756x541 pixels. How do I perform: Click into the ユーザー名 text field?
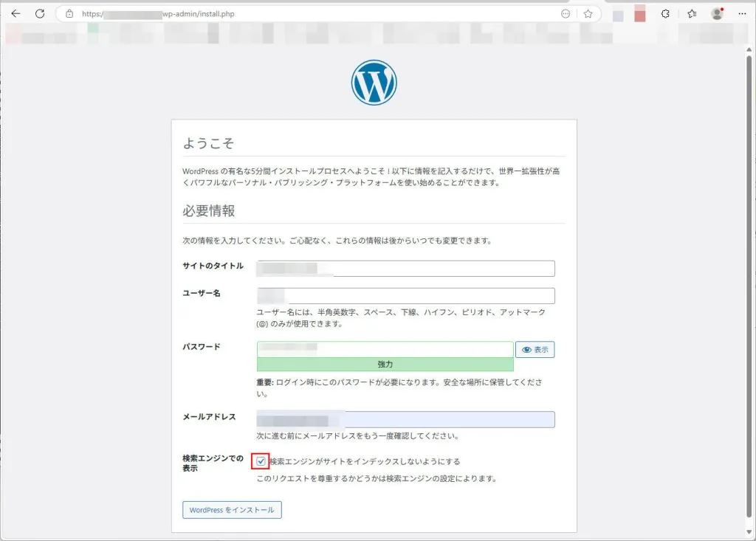(x=406, y=296)
